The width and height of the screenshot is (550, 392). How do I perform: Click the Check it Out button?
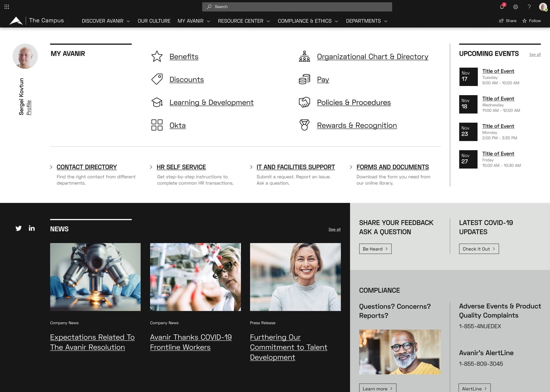pyautogui.click(x=479, y=249)
